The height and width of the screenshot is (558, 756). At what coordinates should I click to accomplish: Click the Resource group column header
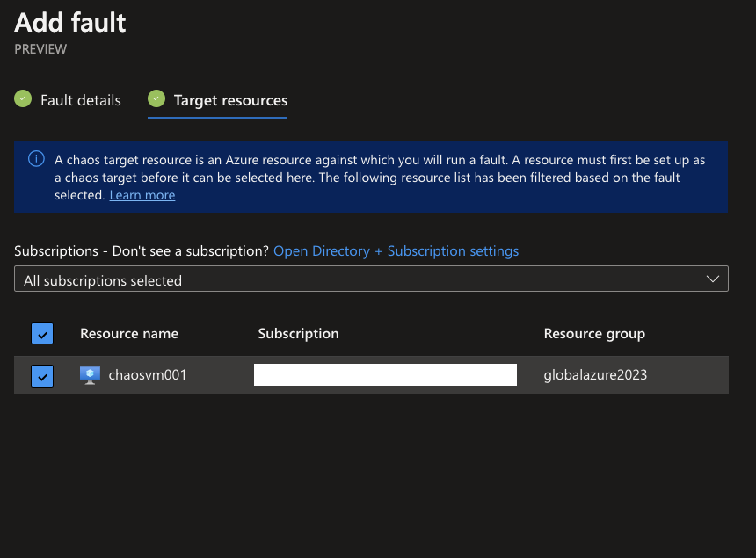[x=594, y=333]
